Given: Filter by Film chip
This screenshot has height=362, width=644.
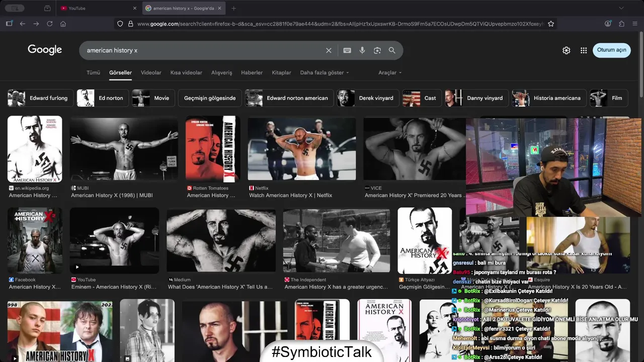Looking at the screenshot, I should [x=609, y=98].
